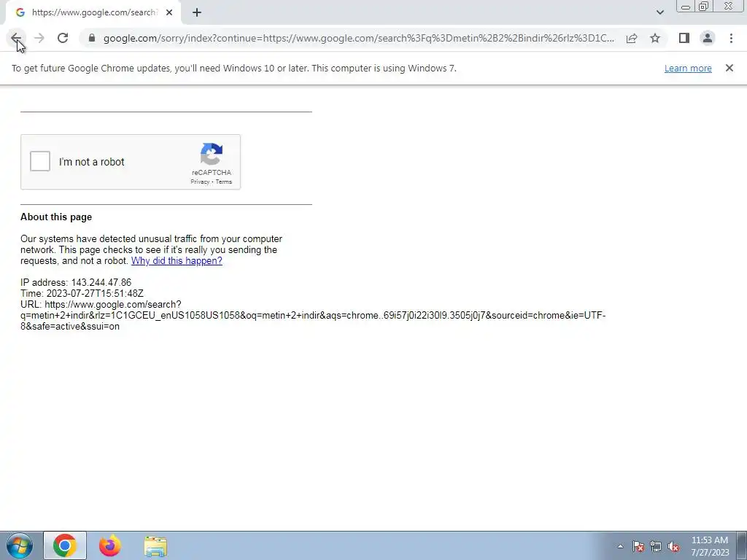This screenshot has width=747, height=560.
Task: Restore down the Chrome window
Action: [x=703, y=6]
